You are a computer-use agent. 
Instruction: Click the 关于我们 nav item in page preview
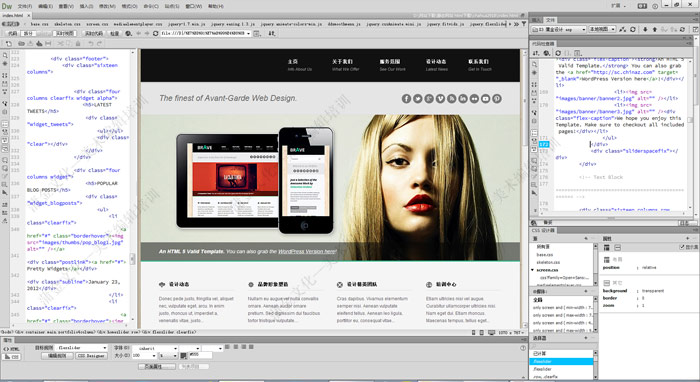click(342, 62)
